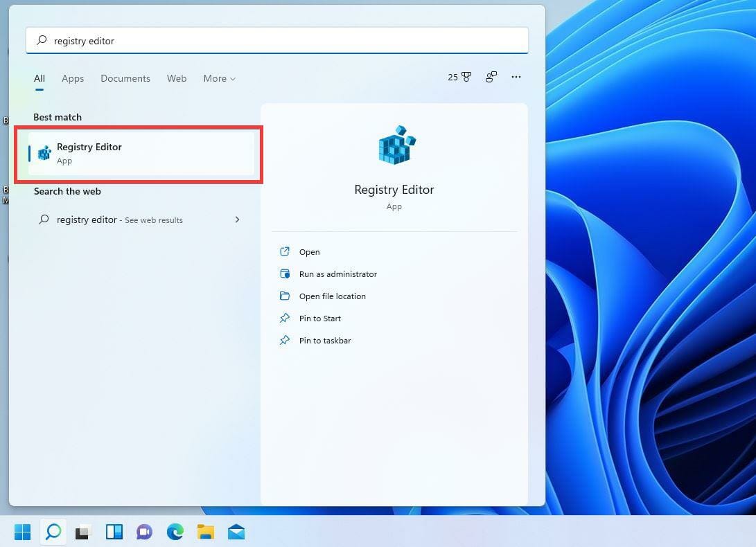Click the magnifier icon in search box
Screen dimensions: 756x547
tap(42, 40)
